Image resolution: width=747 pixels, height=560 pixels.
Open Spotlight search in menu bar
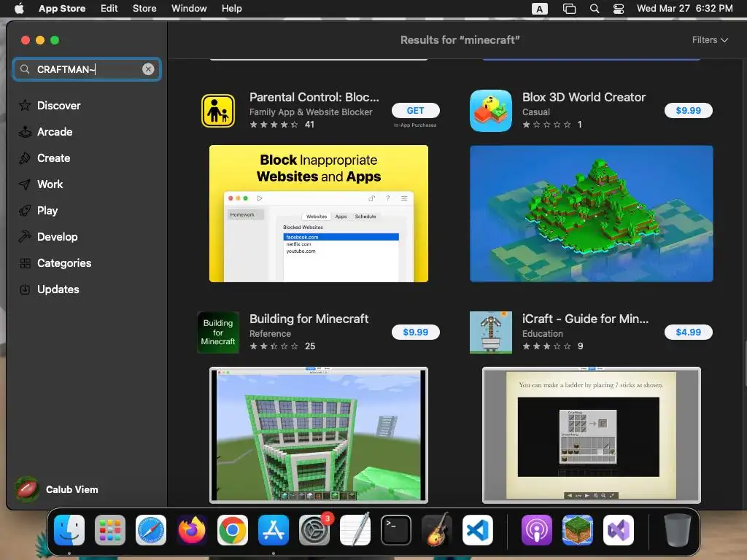[x=594, y=9]
